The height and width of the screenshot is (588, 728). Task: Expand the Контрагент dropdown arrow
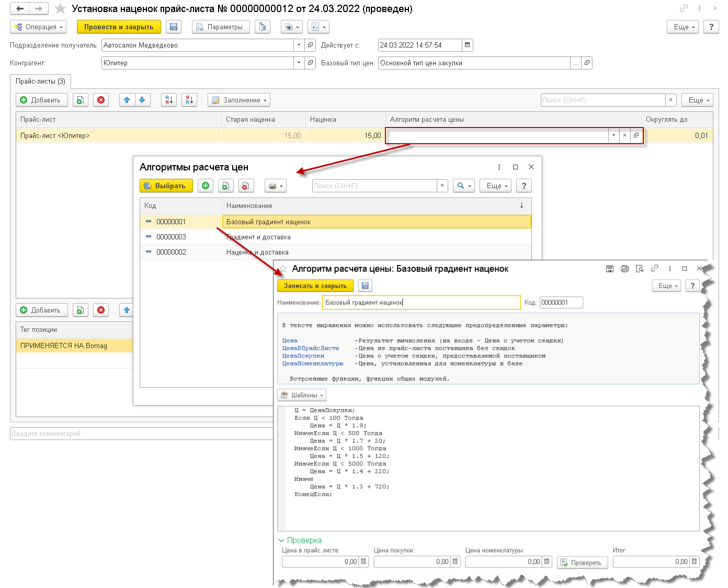tap(299, 63)
